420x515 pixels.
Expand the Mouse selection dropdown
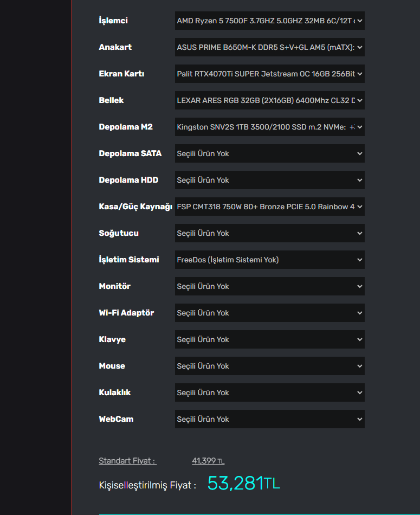point(269,366)
